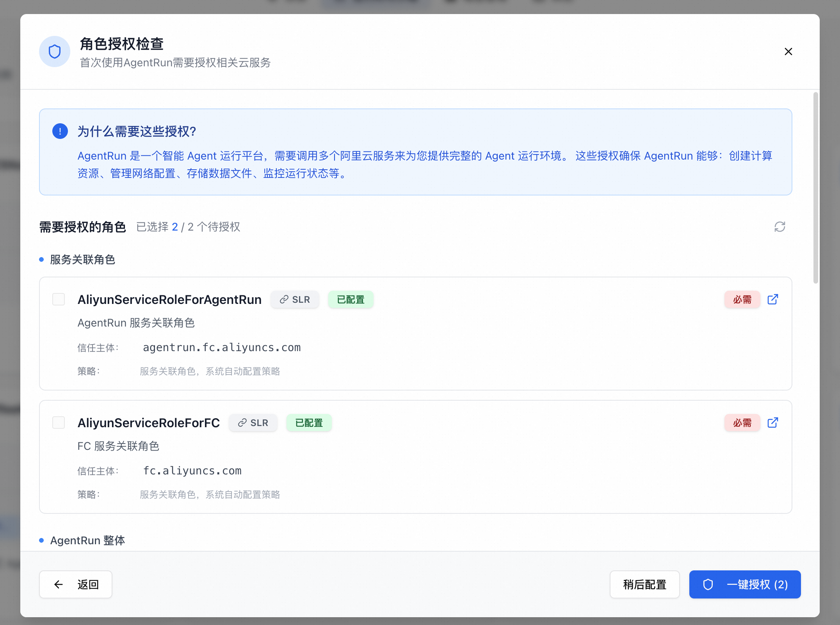This screenshot has width=840, height=625.
Task: Click the 服务关联角色 section heading
Action: pos(82,259)
